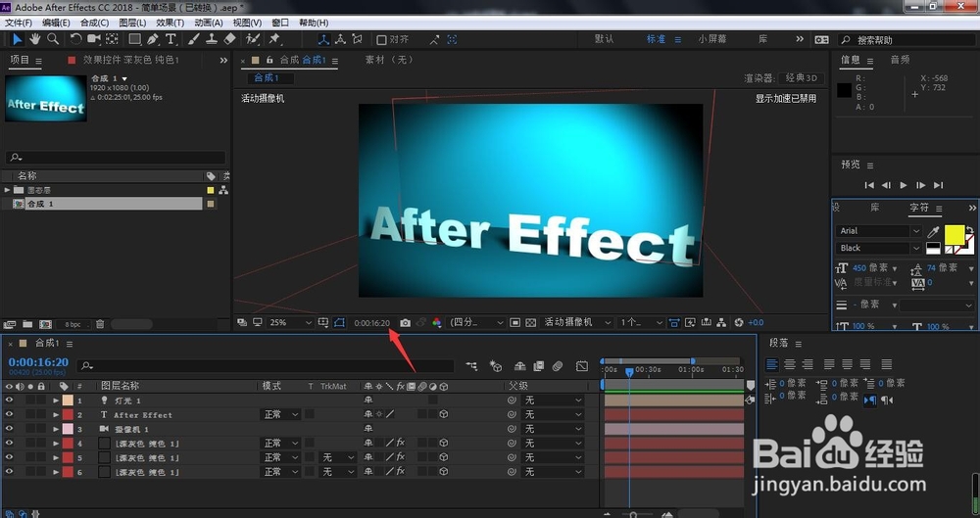
Task: Expand the 摄像机 1 layer properties
Action: [x=56, y=429]
